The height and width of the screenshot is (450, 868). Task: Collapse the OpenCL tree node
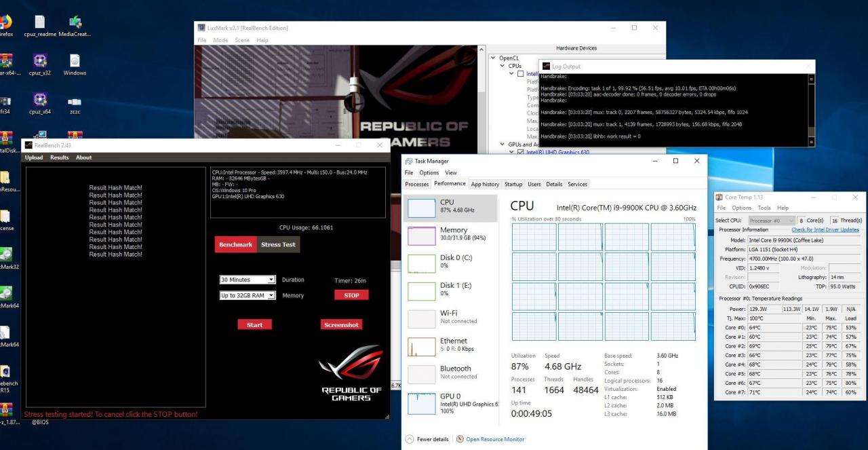tap(493, 58)
